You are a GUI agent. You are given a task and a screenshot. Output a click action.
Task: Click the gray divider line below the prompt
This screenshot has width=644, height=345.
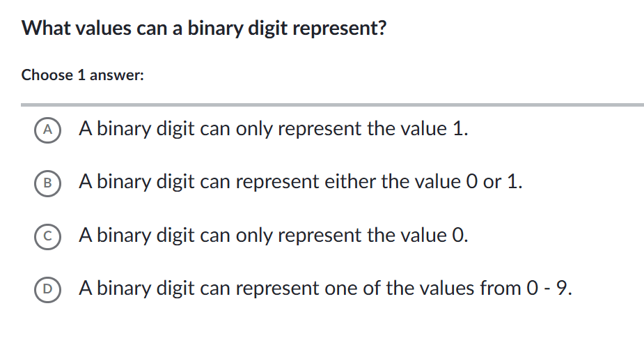pyautogui.click(x=333, y=105)
